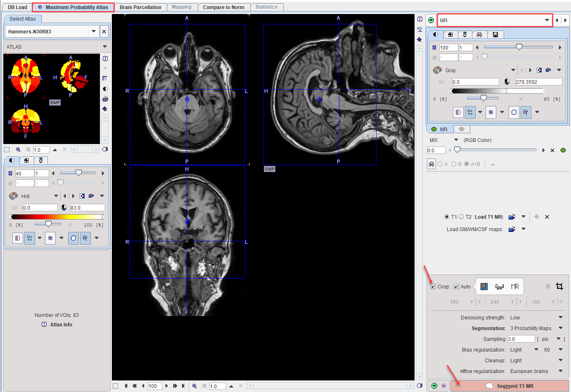571x392 pixels.
Task: Play slices forward in the main viewer
Action: [x=167, y=386]
